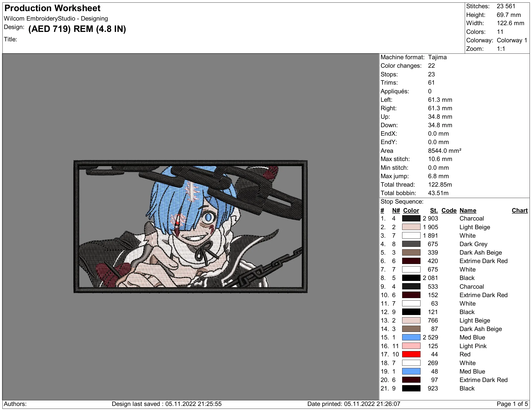Screen dimensions: 532x411
Task: Click the 'Production Worksheet' heading
Action: tap(52, 8)
